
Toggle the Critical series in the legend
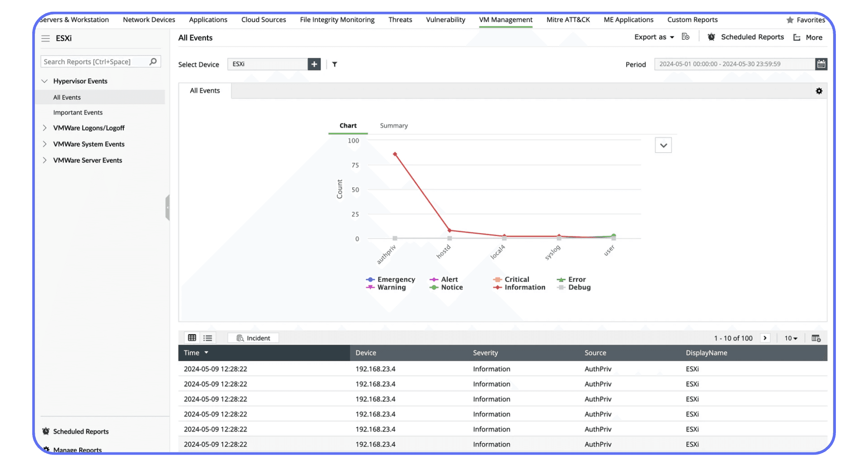(x=511, y=279)
